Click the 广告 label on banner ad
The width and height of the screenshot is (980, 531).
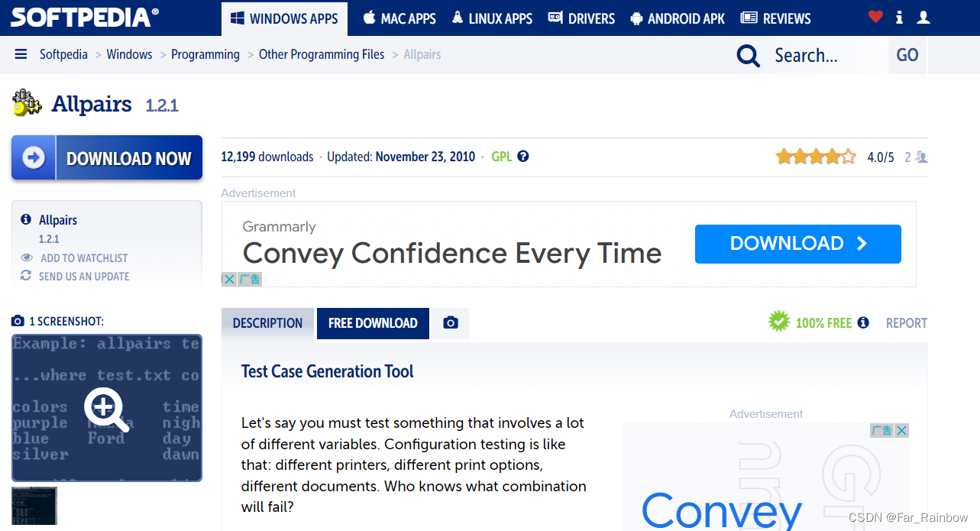click(x=250, y=280)
